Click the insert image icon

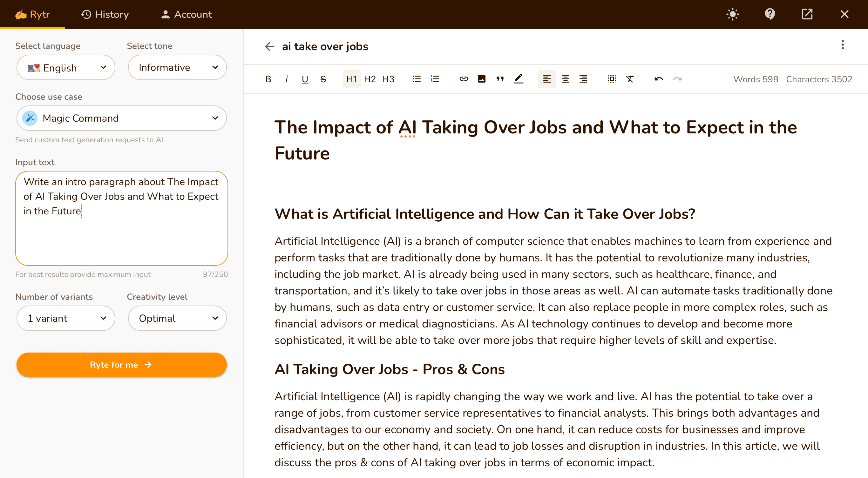pos(482,79)
